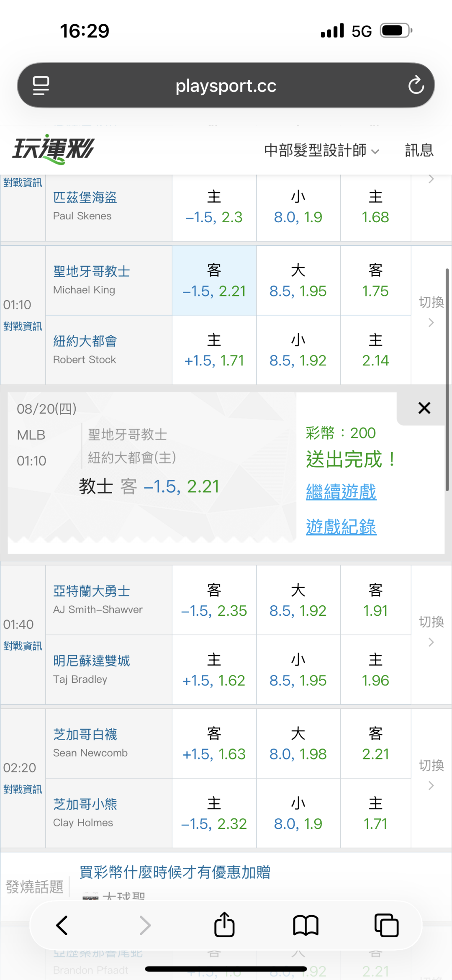Tap the Safari share icon
Viewport: 452px width, 980px height.
coord(224,925)
